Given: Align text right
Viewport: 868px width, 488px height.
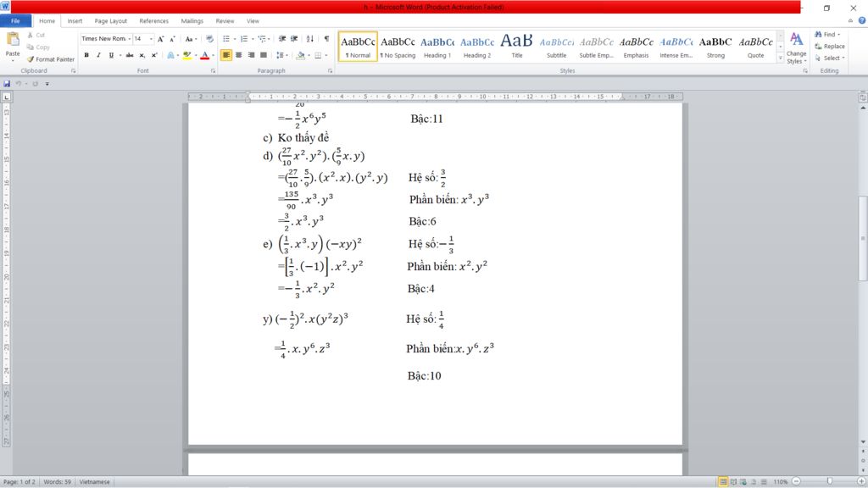Looking at the screenshot, I should click(251, 55).
